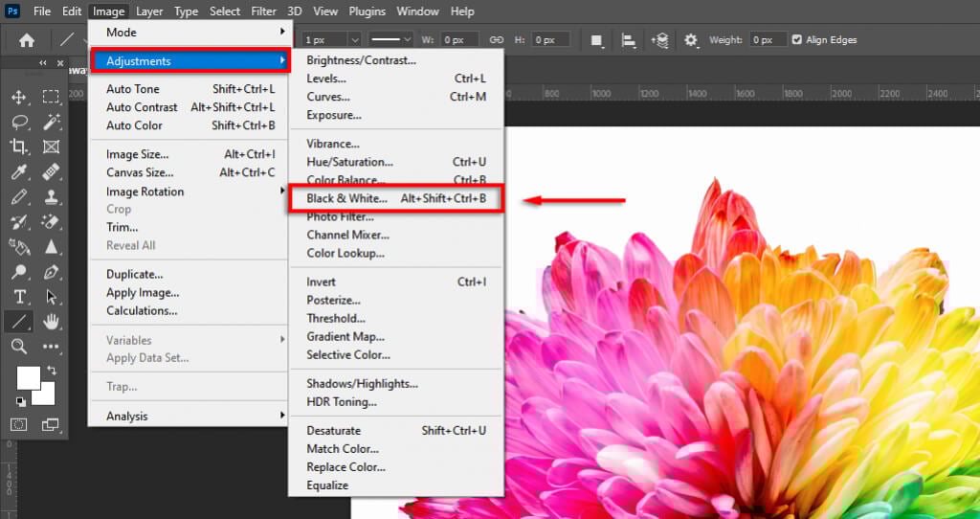Open the Filter menu
The image size is (980, 519).
[263, 11]
